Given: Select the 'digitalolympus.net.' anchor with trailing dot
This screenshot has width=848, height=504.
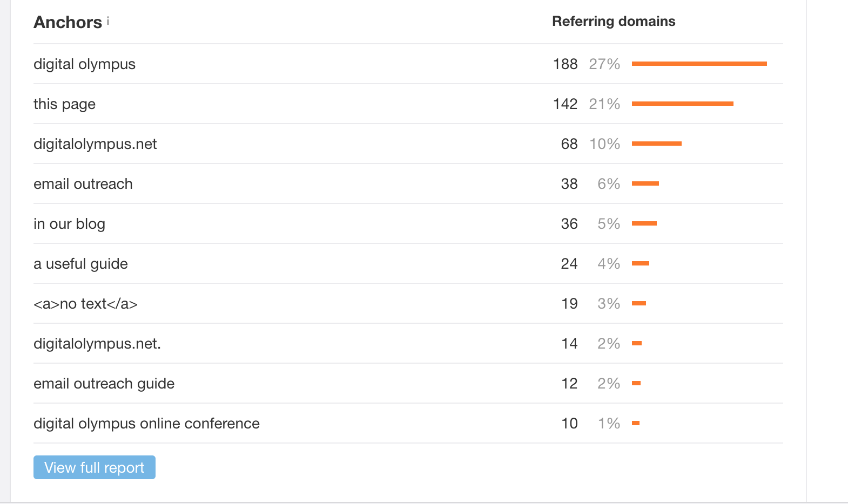Looking at the screenshot, I should click(97, 344).
